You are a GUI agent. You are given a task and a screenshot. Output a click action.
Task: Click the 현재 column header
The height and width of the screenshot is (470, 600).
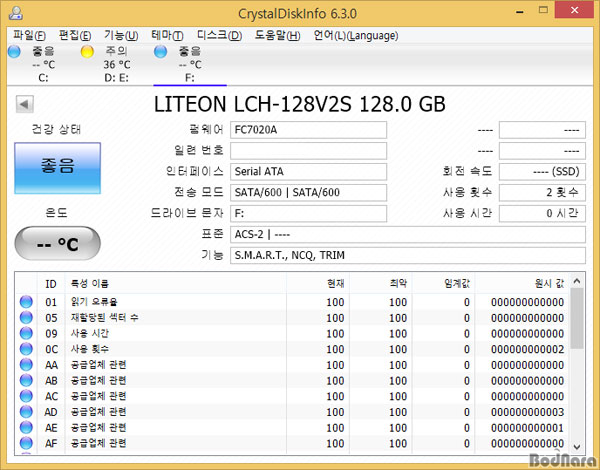[318, 284]
